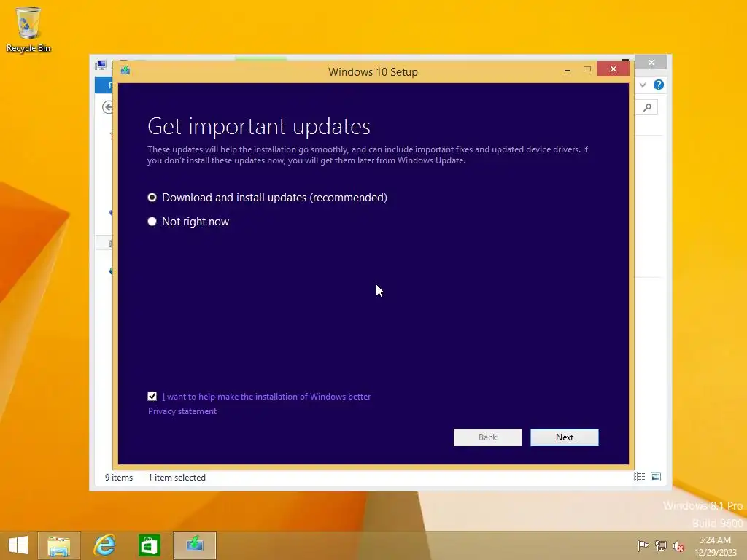The image size is (747, 560).
Task: Click the File Explorer system icon
Action: click(101, 65)
